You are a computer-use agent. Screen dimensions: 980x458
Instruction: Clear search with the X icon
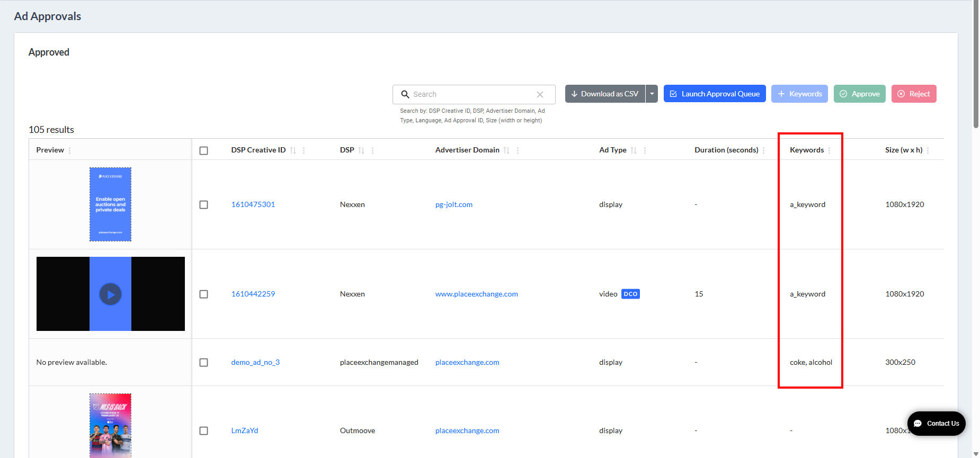click(x=540, y=94)
